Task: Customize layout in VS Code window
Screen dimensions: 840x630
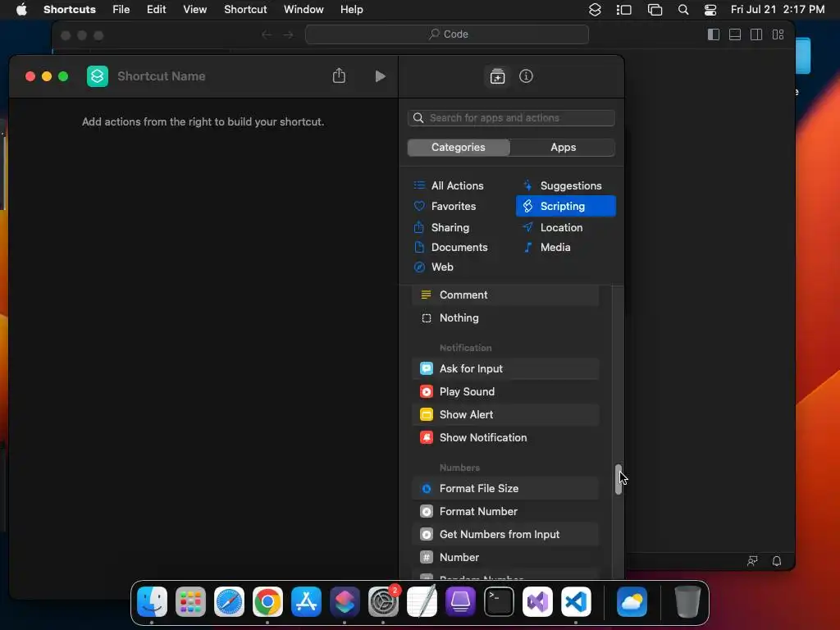Action: click(778, 34)
